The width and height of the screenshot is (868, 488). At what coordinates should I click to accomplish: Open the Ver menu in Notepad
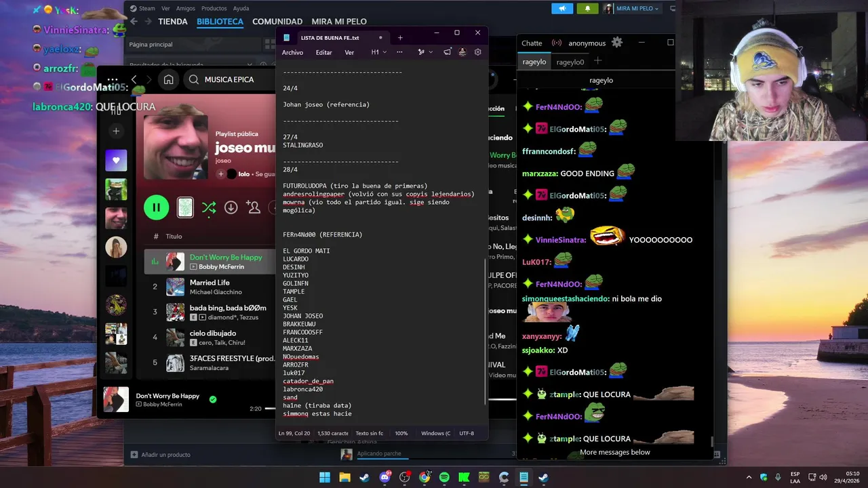(x=349, y=52)
